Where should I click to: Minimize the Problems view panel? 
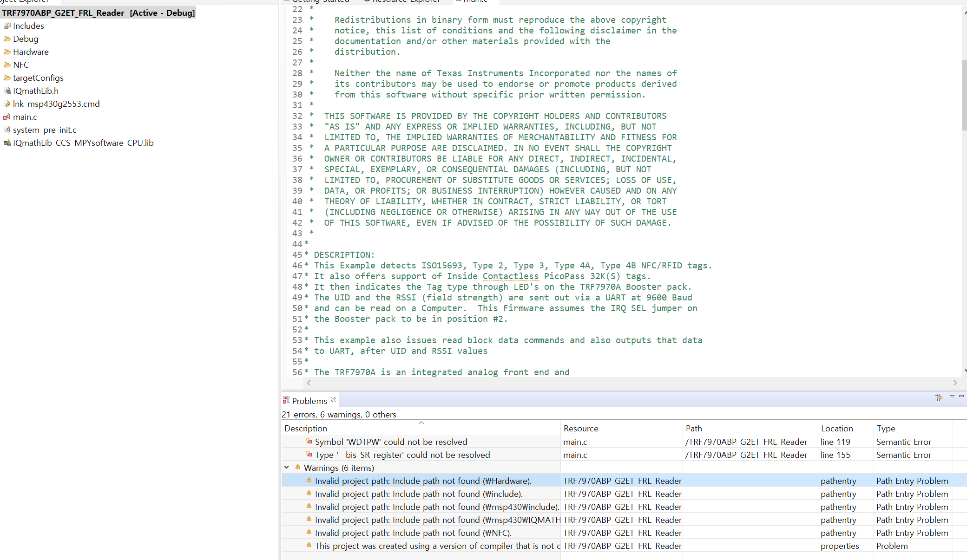(961, 396)
